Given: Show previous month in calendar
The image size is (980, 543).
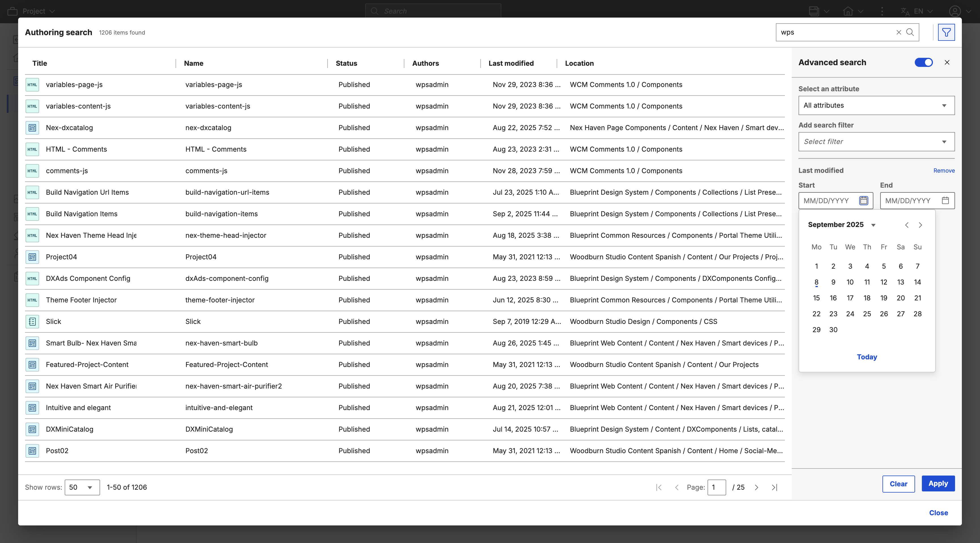Looking at the screenshot, I should (x=907, y=225).
